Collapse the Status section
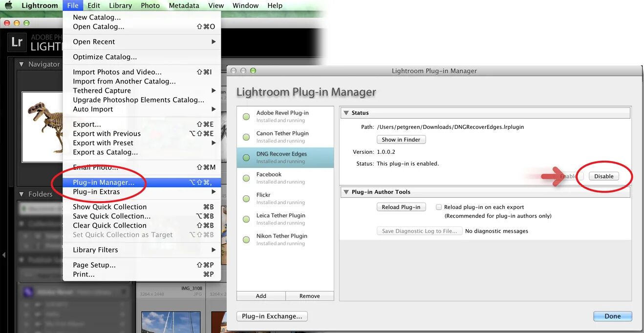 [346, 113]
